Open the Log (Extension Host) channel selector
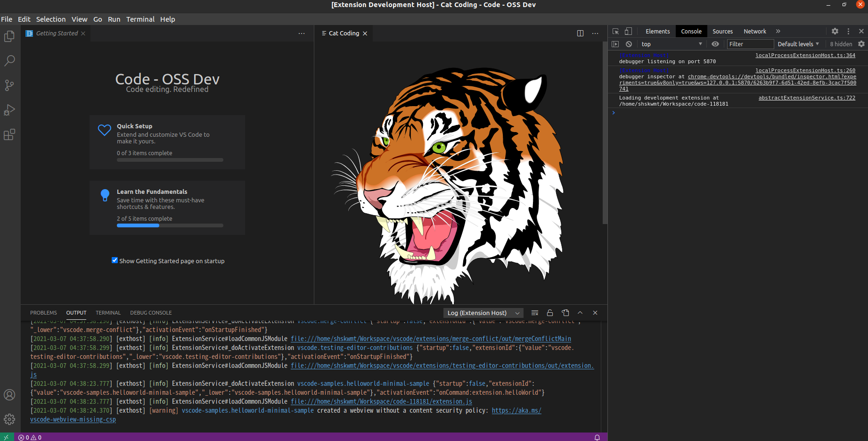Image resolution: width=868 pixels, height=441 pixels. pyautogui.click(x=483, y=313)
